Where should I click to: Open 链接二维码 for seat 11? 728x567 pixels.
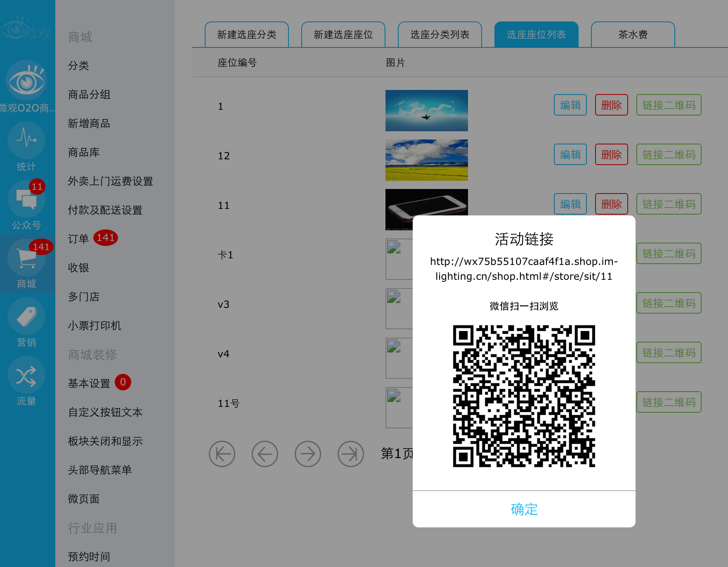(669, 204)
